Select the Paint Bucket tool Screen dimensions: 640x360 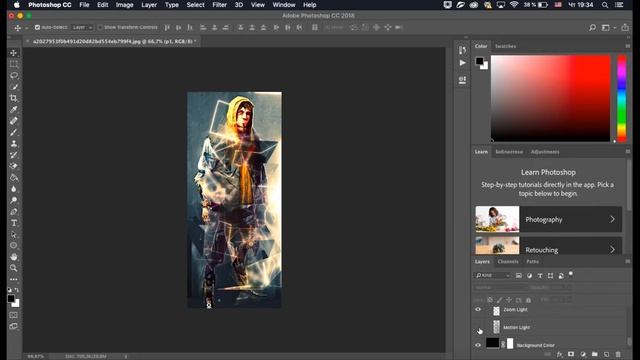click(13, 178)
